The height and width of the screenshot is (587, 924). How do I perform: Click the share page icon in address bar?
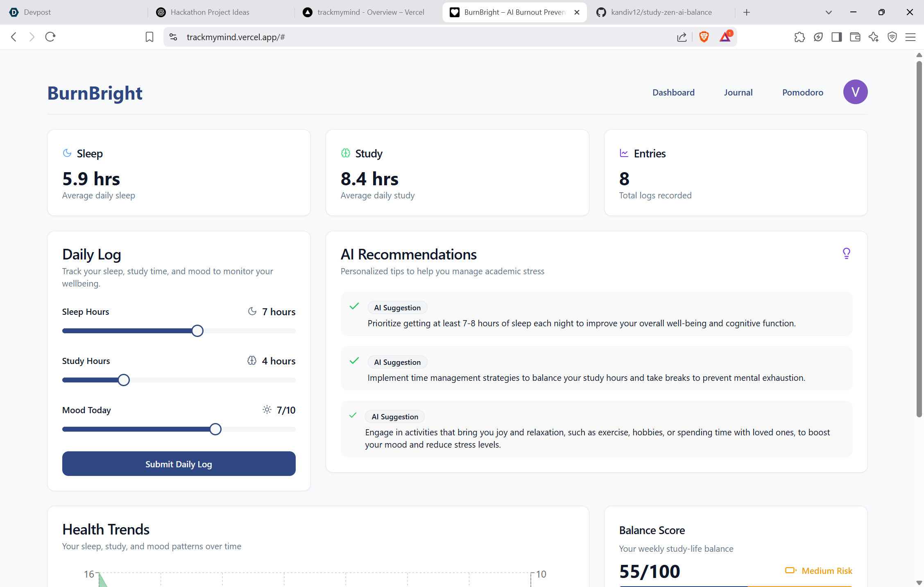coord(682,37)
